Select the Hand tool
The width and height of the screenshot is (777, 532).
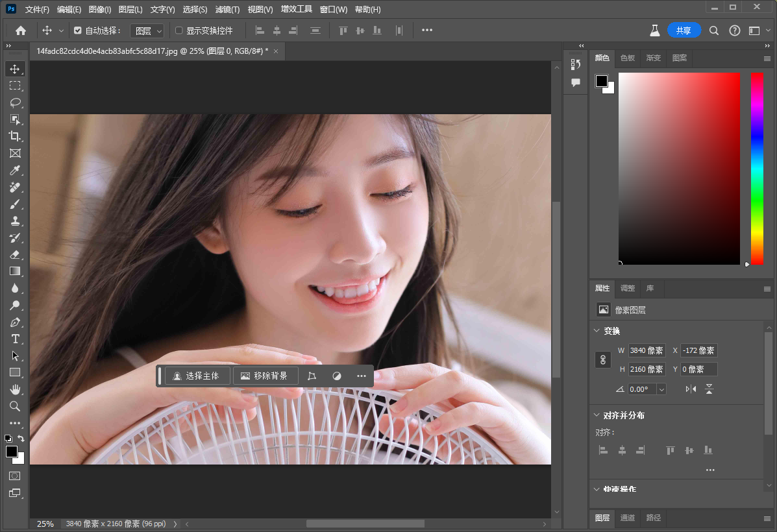click(x=16, y=389)
